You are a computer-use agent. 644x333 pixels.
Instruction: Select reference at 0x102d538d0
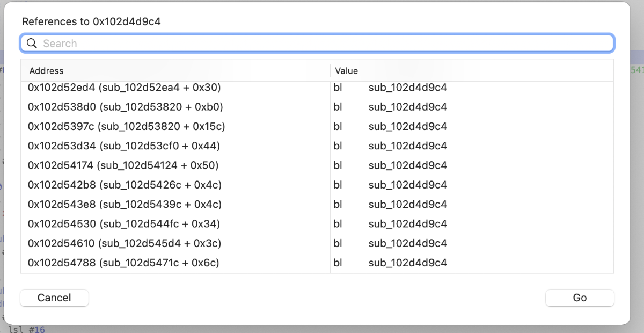(125, 107)
